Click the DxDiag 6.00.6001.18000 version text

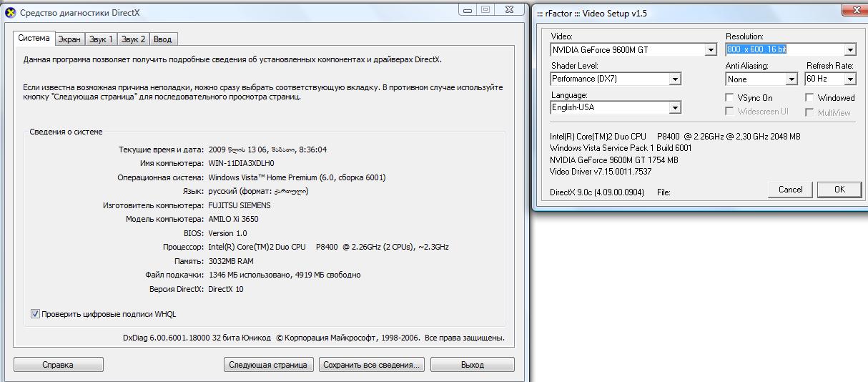(197, 338)
